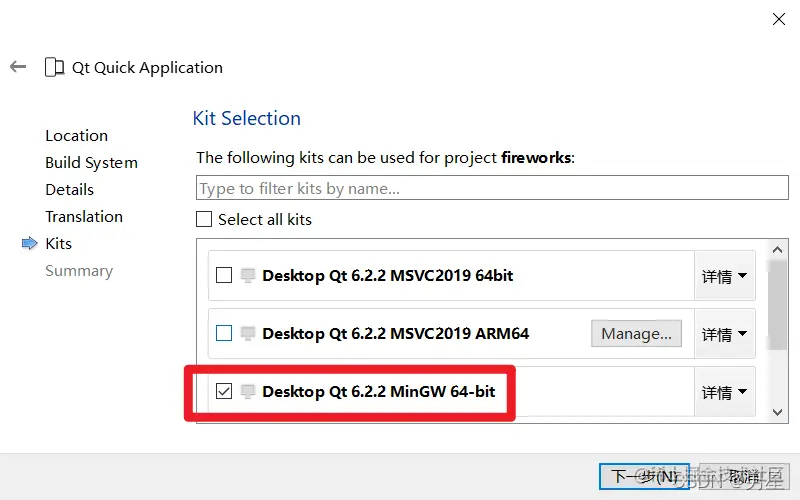Expand 详情 details for MinGW 64-bit kit
This screenshot has width=800, height=500.
click(x=724, y=392)
